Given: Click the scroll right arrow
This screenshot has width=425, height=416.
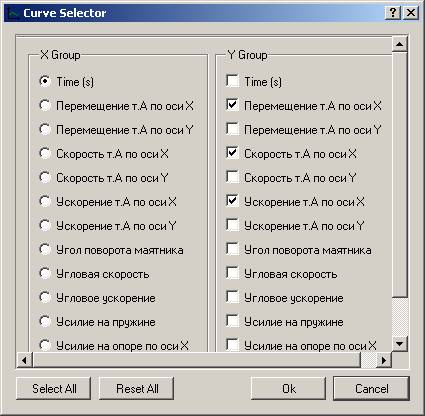Looking at the screenshot, I should (384, 360).
